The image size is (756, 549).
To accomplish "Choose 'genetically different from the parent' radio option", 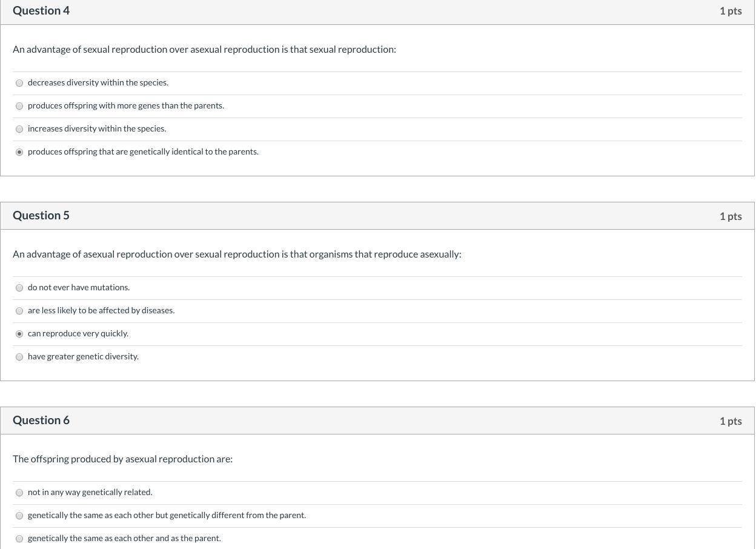I will pyautogui.click(x=19, y=516).
